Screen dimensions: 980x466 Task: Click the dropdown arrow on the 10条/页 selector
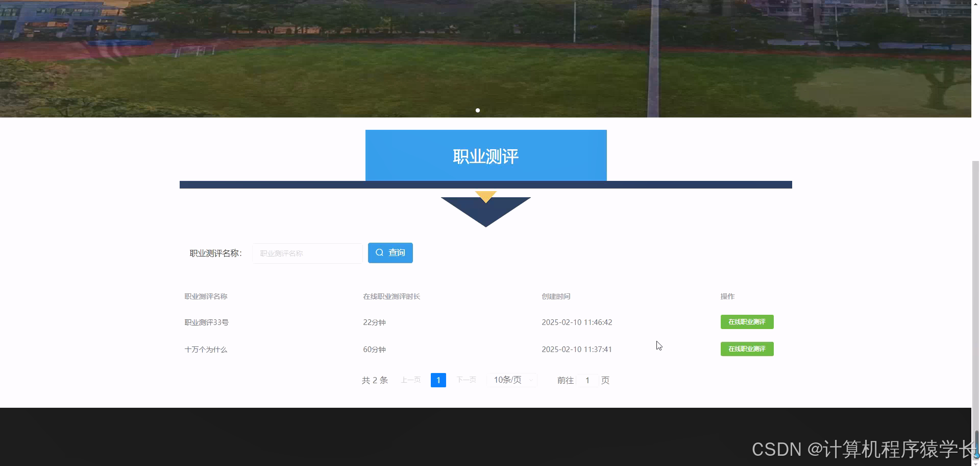[530, 380]
